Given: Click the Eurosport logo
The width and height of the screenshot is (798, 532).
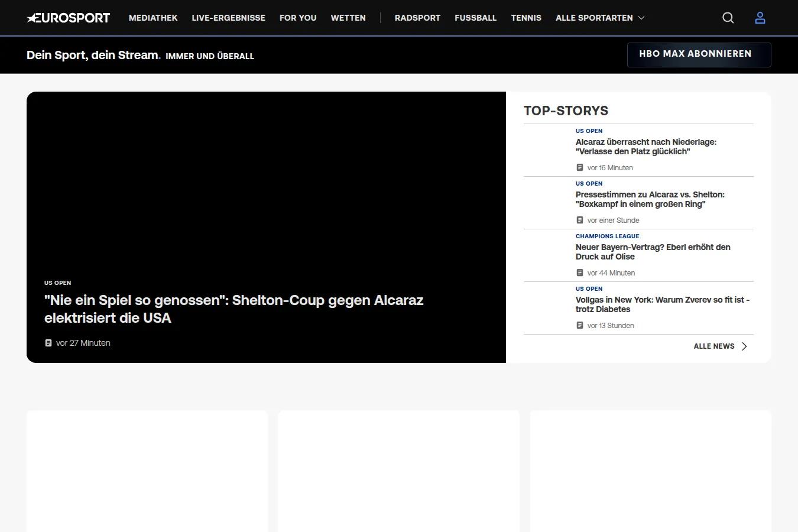Looking at the screenshot, I should pyautogui.click(x=68, y=18).
